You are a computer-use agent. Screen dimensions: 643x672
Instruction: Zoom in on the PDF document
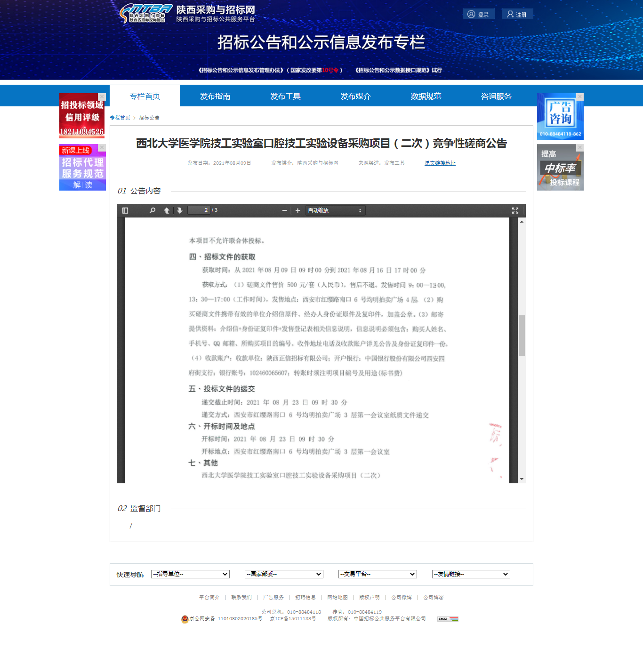(297, 210)
